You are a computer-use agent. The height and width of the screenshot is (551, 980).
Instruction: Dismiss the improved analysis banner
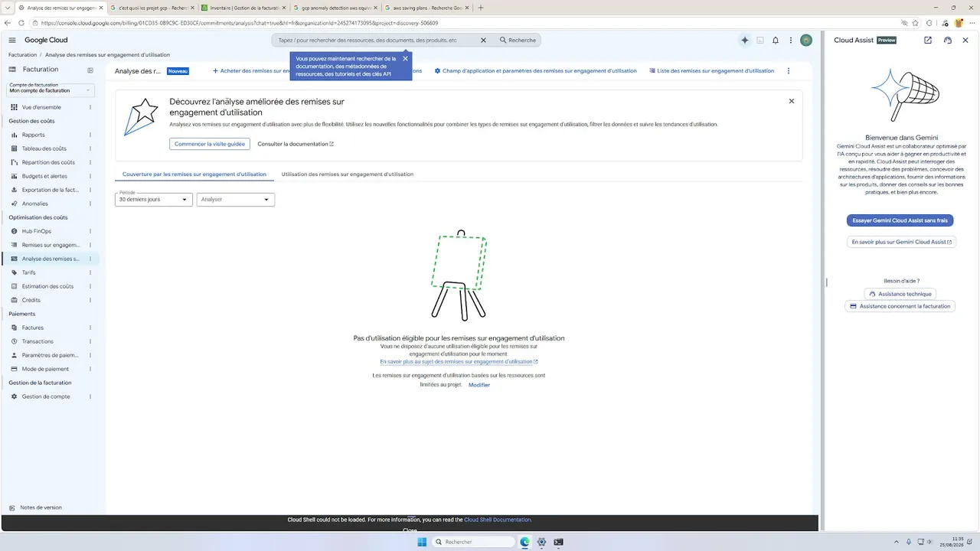[792, 101]
